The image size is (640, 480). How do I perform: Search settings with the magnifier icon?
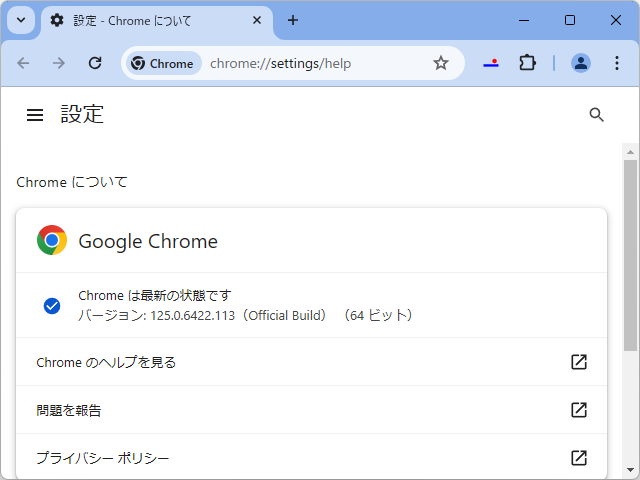596,115
